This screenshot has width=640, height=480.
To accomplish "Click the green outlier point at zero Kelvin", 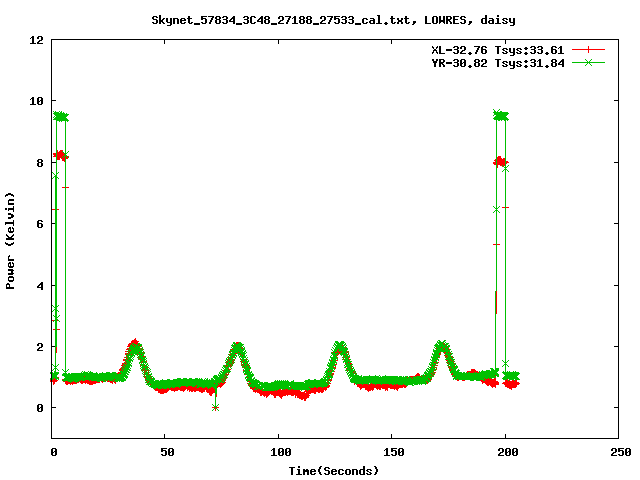I will pos(215,407).
